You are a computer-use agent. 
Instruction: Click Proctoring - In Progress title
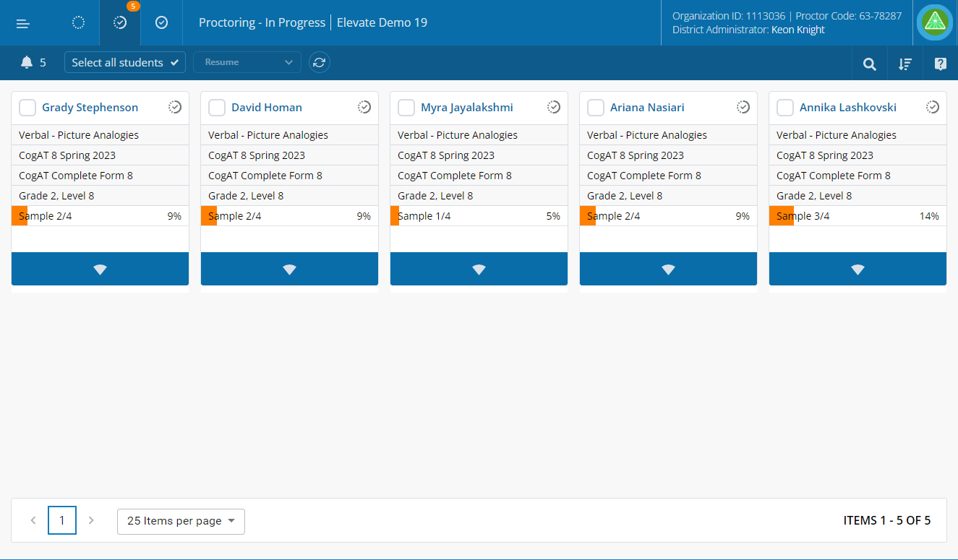click(262, 22)
